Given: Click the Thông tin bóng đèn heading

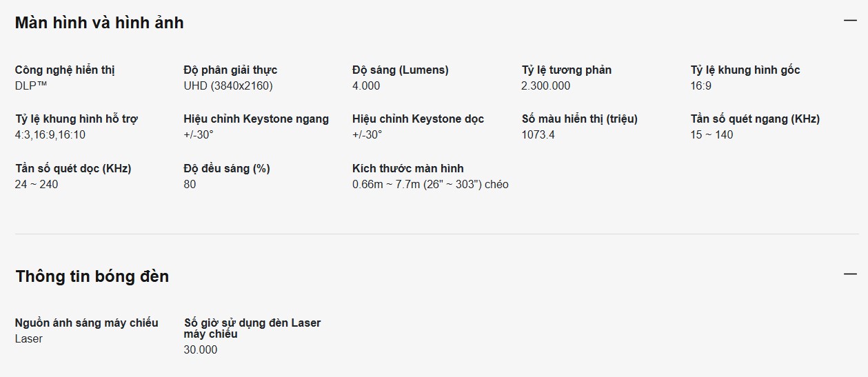Looking at the screenshot, I should (92, 276).
